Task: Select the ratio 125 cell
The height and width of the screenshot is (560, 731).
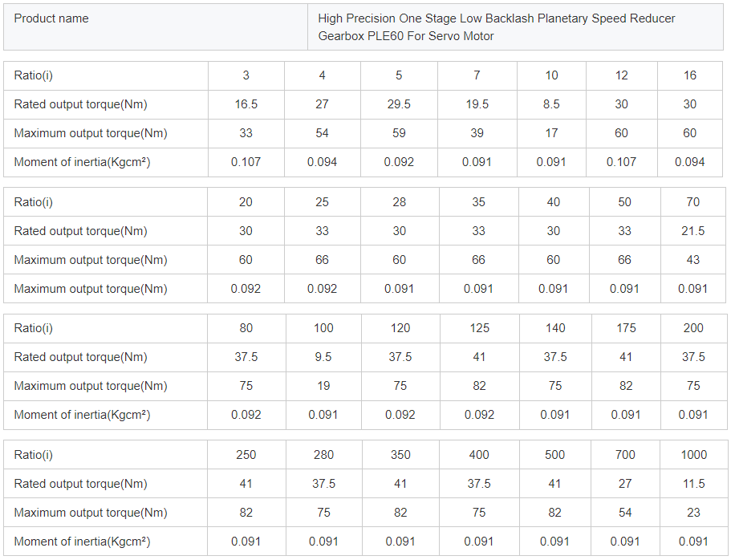Action: pos(479,328)
